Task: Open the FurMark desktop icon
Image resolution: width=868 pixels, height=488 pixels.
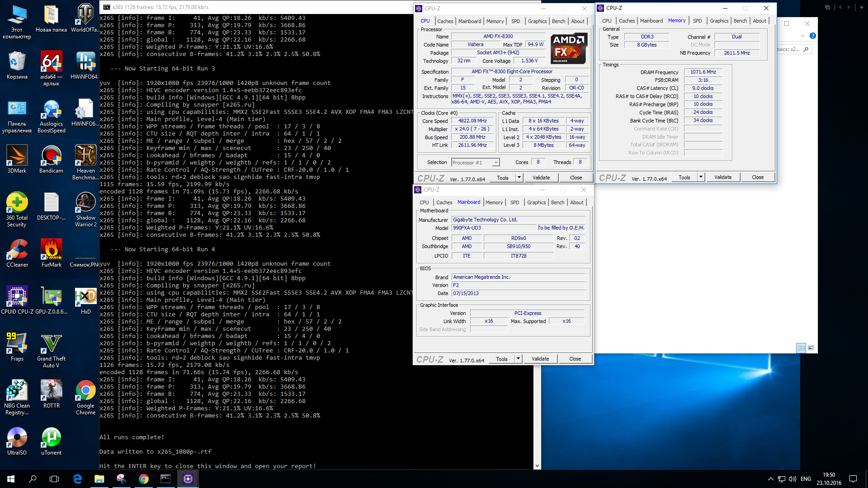Action: click(51, 250)
